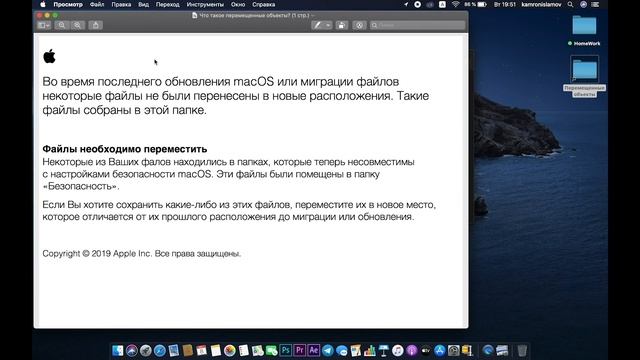This screenshot has width=640, height=360.
Task: Click the user name kamronislamov
Action: pyautogui.click(x=541, y=4)
